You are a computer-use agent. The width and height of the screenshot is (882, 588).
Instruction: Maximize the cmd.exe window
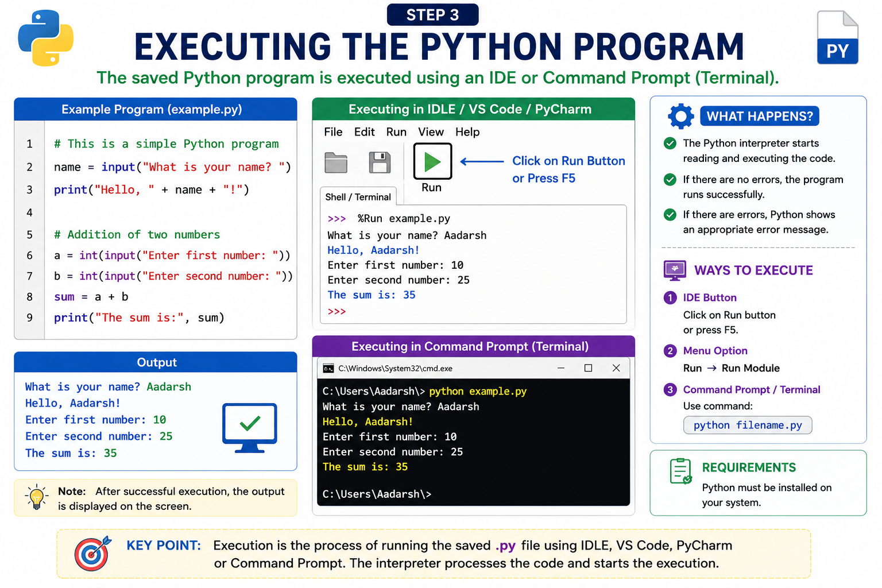[x=588, y=368]
